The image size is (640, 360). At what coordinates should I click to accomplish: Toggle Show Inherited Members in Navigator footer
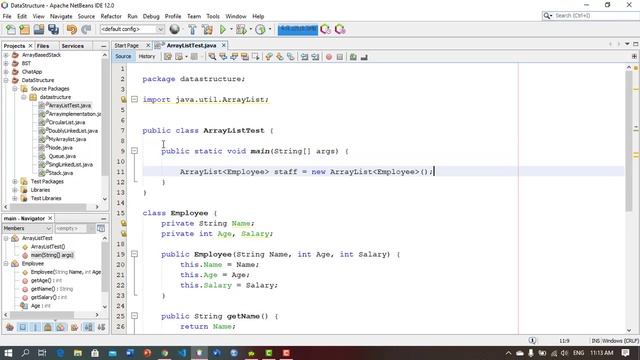10,327
